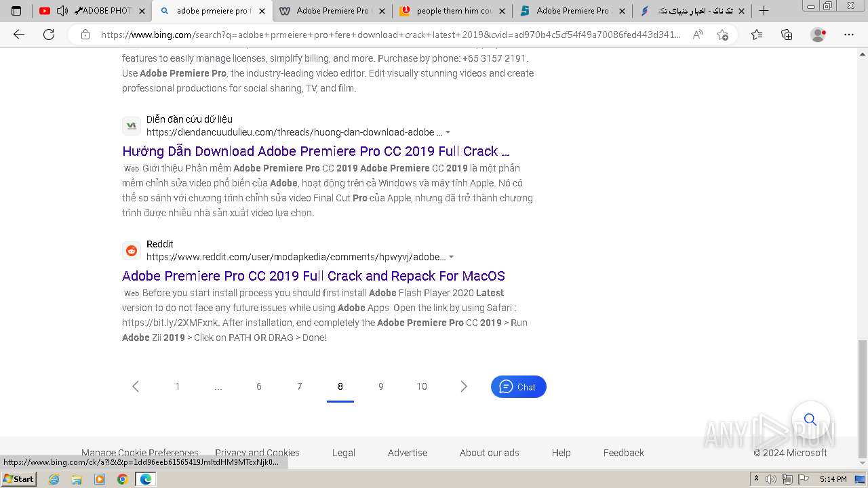Show hidden system tray icons
Image resolution: width=868 pixels, height=488 pixels.
point(757,479)
